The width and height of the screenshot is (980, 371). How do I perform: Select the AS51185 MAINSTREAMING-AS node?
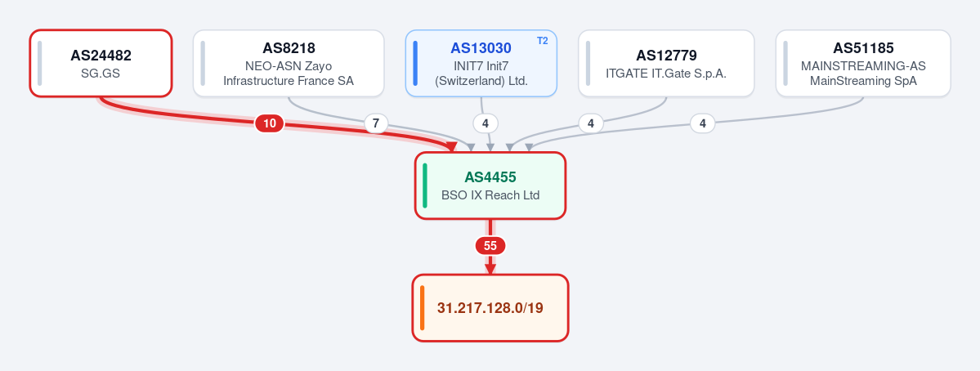click(863, 64)
